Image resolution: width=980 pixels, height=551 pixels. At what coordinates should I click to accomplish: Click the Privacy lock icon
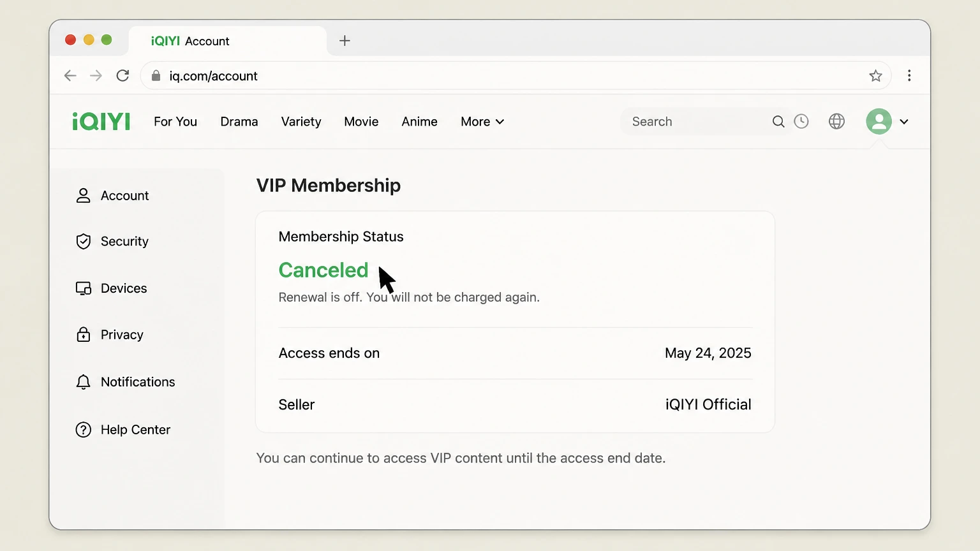pos(84,334)
